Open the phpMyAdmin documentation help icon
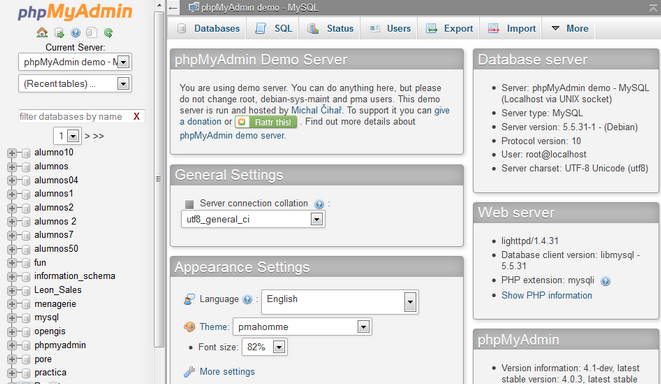Viewport: 661px width, 384px height. (75, 32)
